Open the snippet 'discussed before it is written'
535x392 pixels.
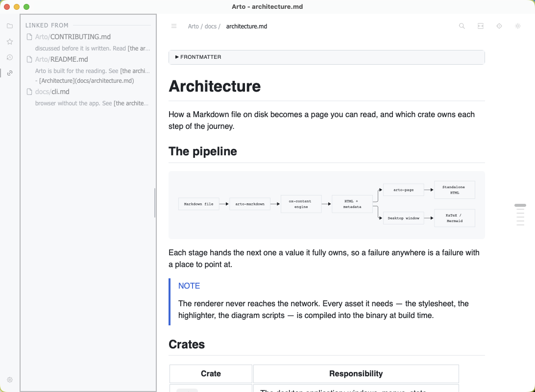coord(93,49)
